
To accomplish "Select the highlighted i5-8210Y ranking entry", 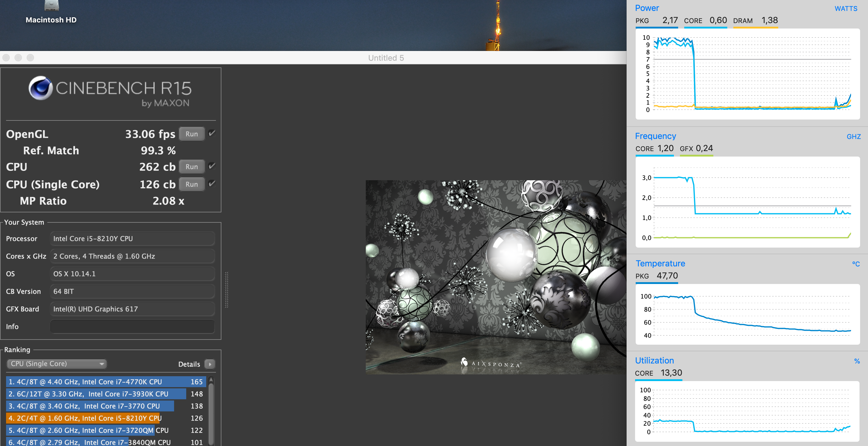I will (x=84, y=418).
